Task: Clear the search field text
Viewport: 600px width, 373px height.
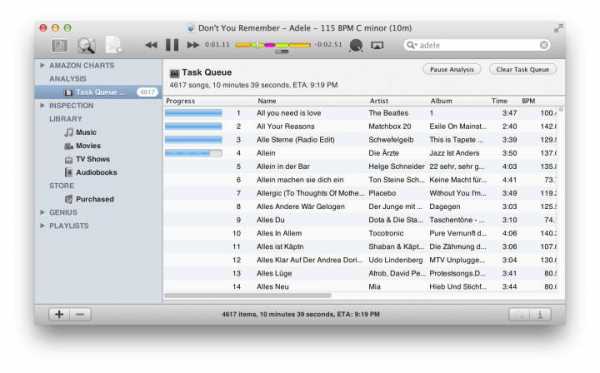Action: tap(544, 45)
